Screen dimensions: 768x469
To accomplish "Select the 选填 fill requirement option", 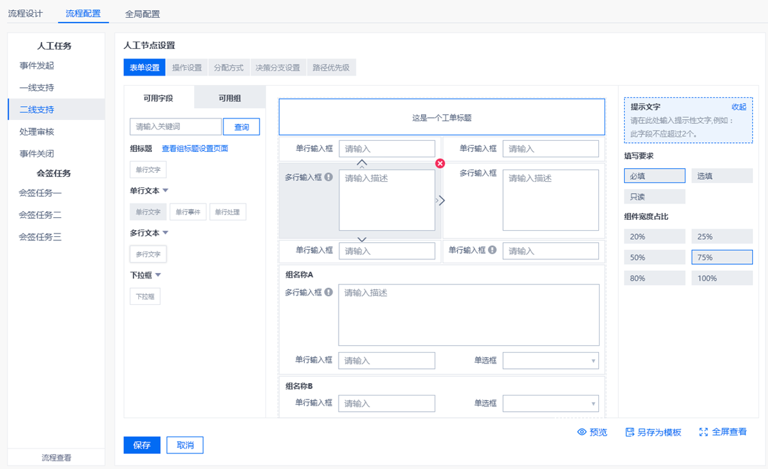I will pyautogui.click(x=721, y=176).
